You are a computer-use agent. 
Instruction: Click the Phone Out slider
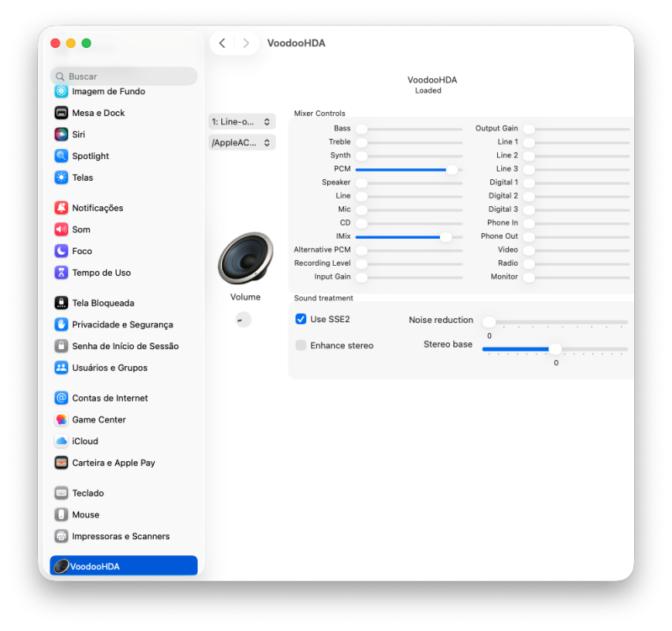point(576,237)
